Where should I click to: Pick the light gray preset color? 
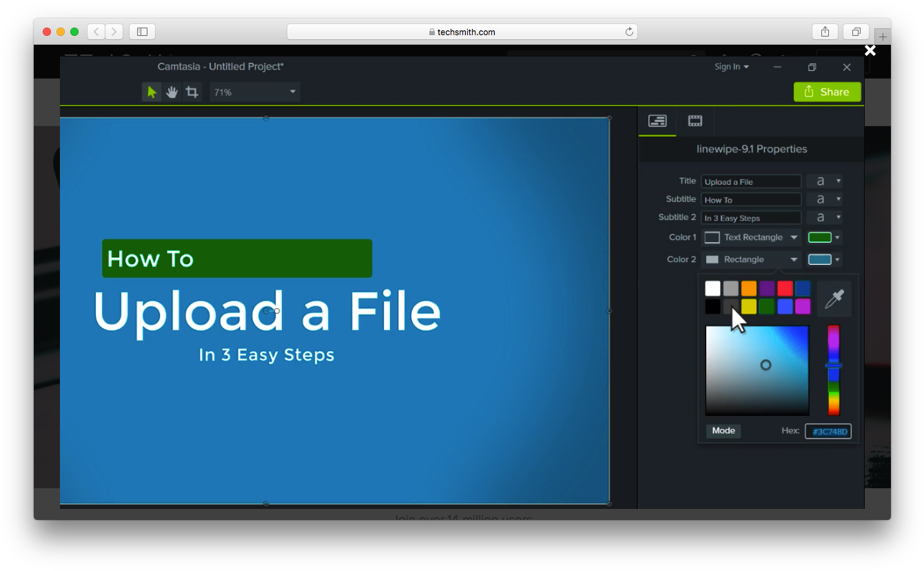[731, 288]
